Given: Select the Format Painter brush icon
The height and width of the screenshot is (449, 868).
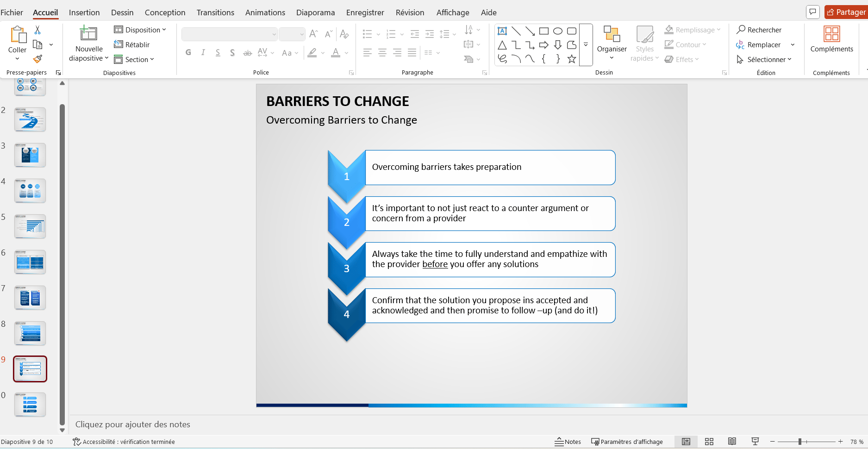Looking at the screenshot, I should point(37,59).
